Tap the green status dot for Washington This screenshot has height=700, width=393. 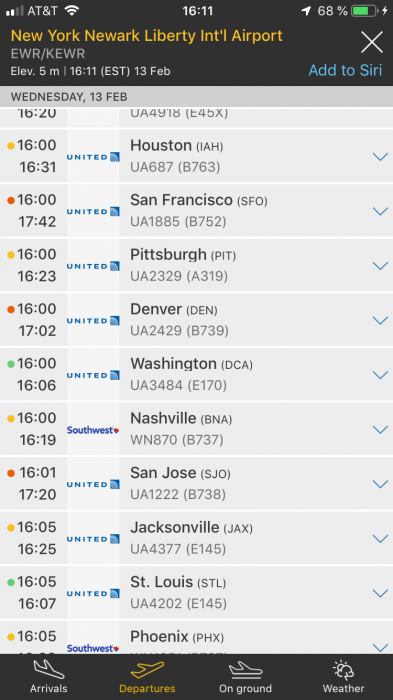(x=11, y=364)
